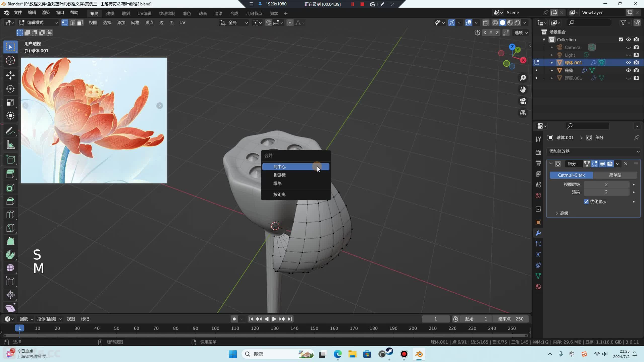Click the 视图层级 value field
644x362 pixels.
pyautogui.click(x=606, y=184)
